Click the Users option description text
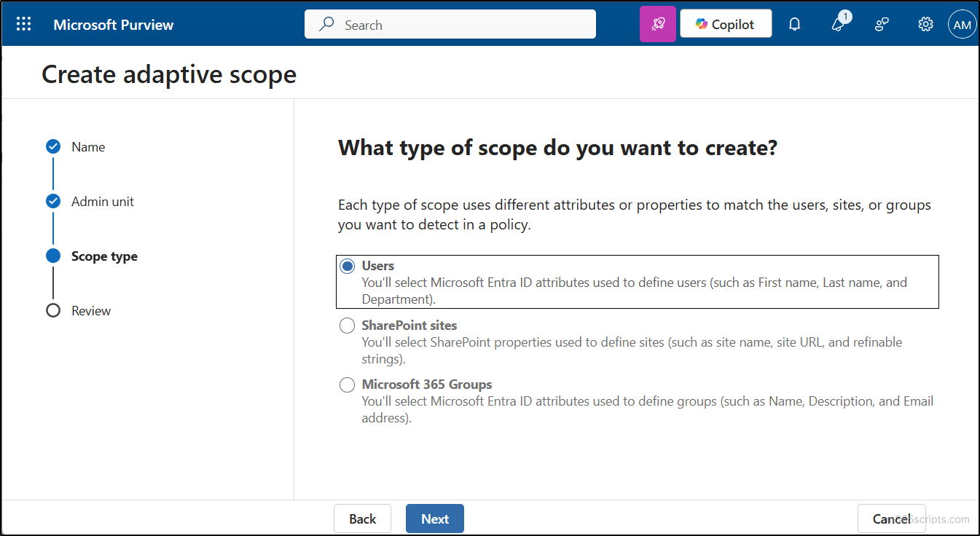Viewport: 980px width, 536px height. (x=635, y=291)
